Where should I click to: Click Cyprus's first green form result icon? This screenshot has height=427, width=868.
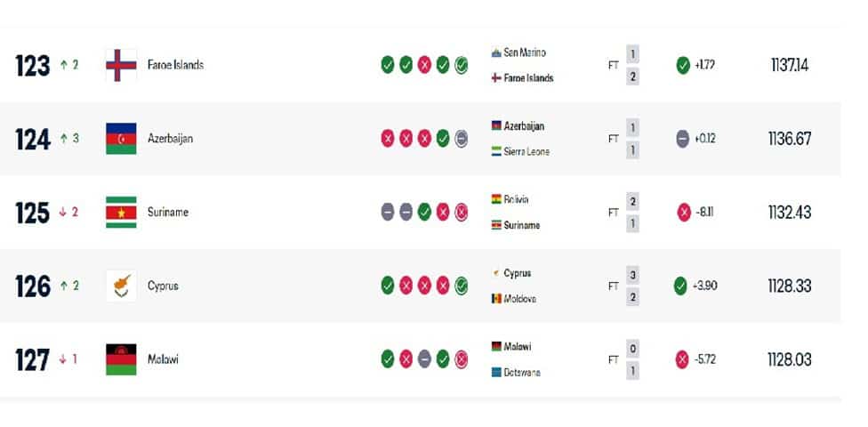[x=387, y=286]
